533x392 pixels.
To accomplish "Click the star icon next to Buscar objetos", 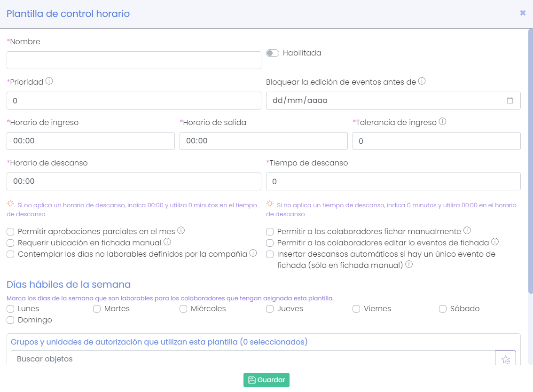I will [505, 359].
